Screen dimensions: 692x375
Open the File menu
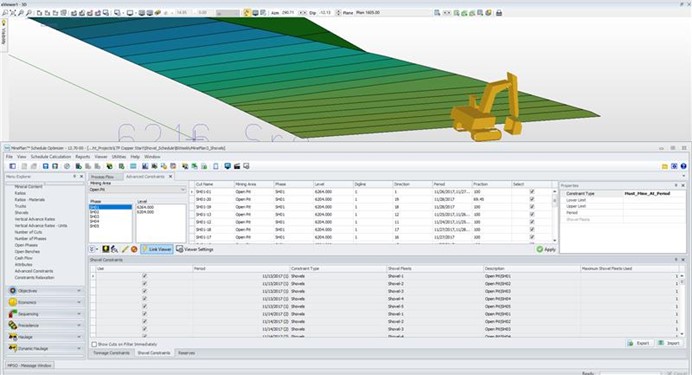pyautogui.click(x=9, y=157)
